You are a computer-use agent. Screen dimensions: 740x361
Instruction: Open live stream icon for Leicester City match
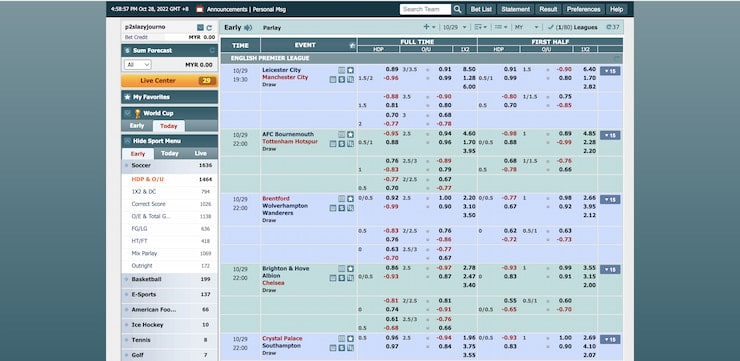(342, 70)
